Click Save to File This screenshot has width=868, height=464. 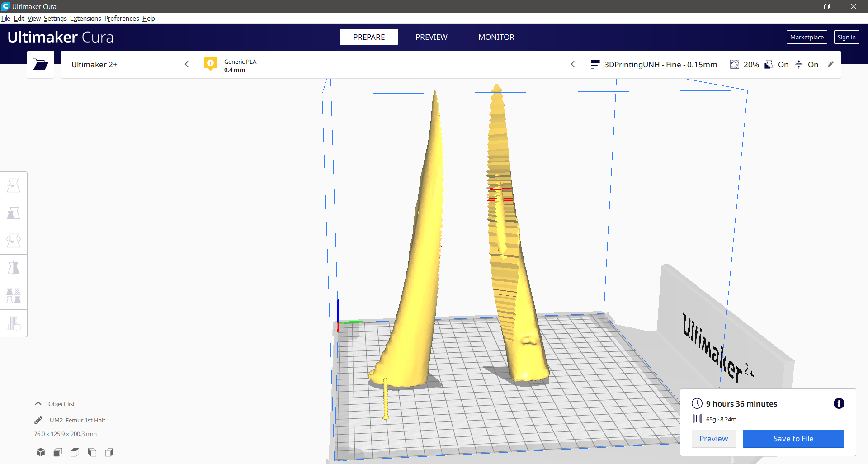pos(793,438)
